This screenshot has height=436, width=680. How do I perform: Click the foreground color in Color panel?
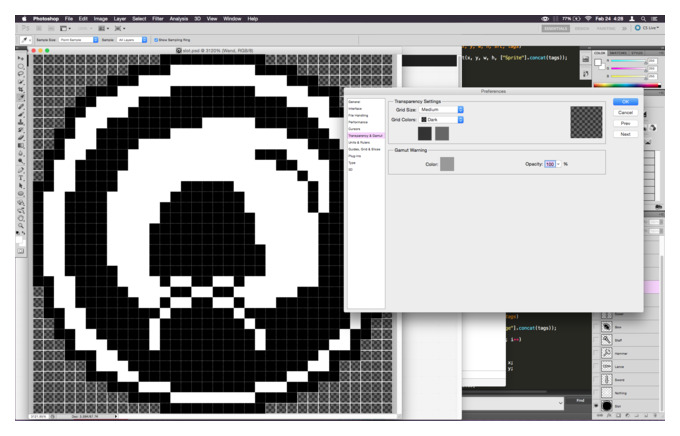(x=598, y=62)
